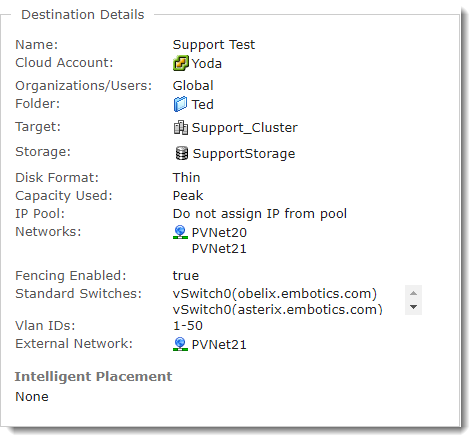Click the PVNet20 network entry
Image resolution: width=476 pixels, height=442 pixels.
(219, 233)
